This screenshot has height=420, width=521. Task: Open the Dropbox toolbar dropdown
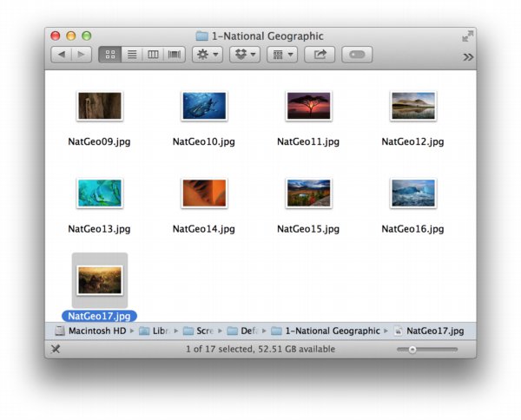point(244,55)
